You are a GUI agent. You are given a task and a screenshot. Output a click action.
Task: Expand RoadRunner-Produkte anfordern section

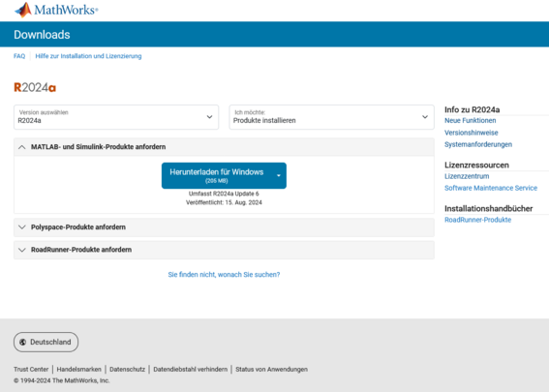(x=224, y=250)
